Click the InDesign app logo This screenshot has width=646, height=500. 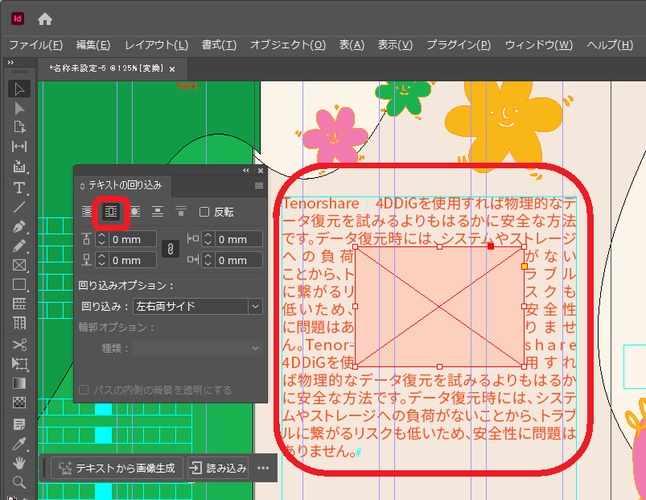click(17, 19)
